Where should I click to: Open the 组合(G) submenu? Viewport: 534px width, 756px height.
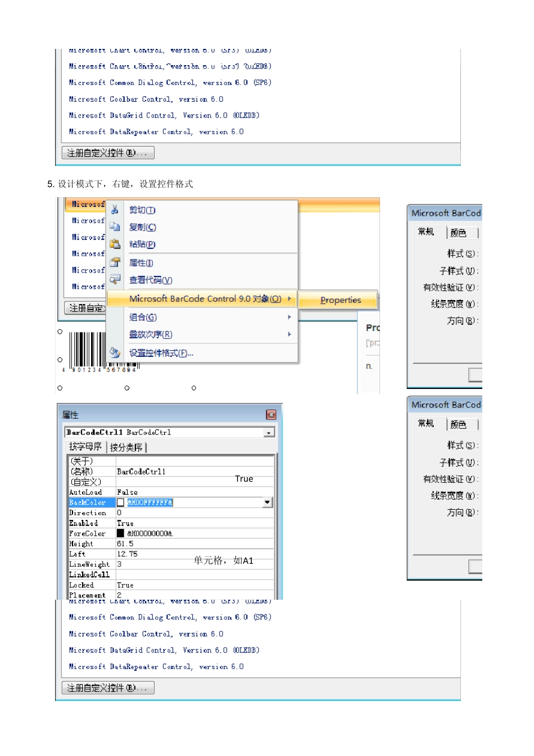(x=202, y=317)
